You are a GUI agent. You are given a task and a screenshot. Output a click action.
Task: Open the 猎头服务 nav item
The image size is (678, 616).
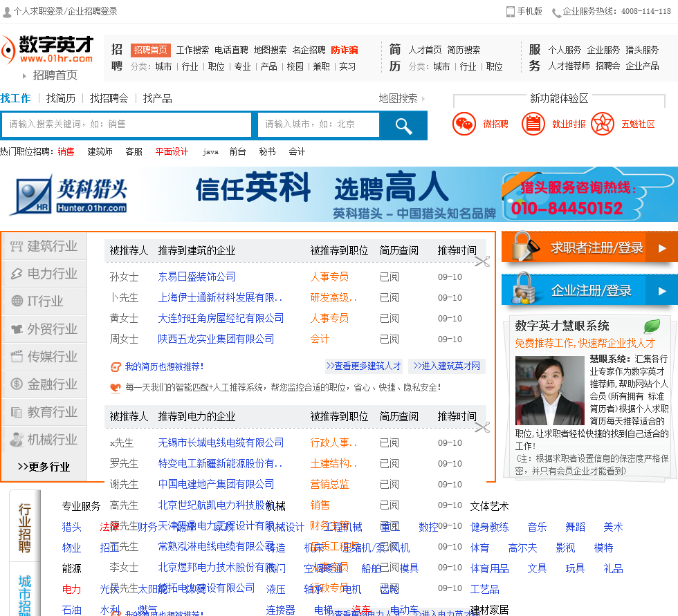[x=642, y=50]
